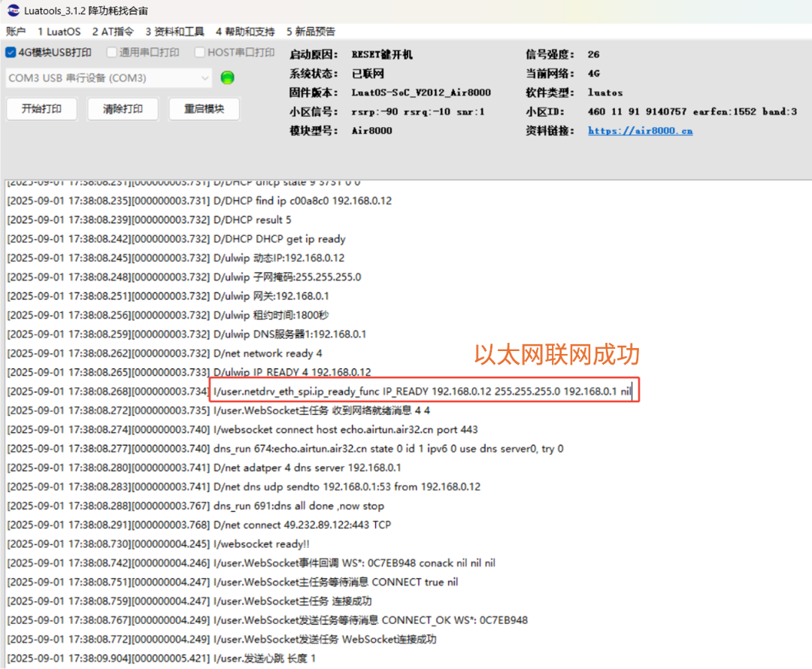Click the 清除打印 button

tap(123, 109)
